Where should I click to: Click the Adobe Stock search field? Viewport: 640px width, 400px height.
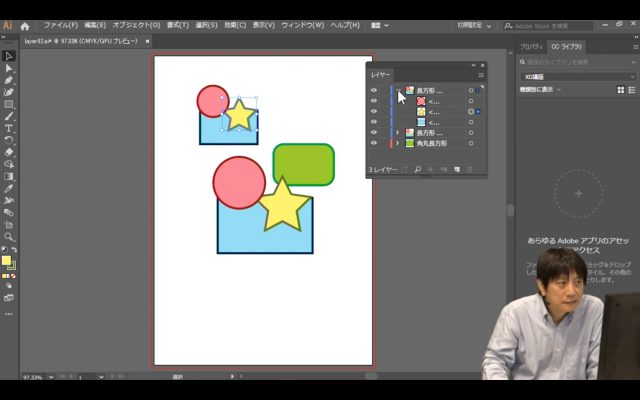pyautogui.click(x=548, y=26)
